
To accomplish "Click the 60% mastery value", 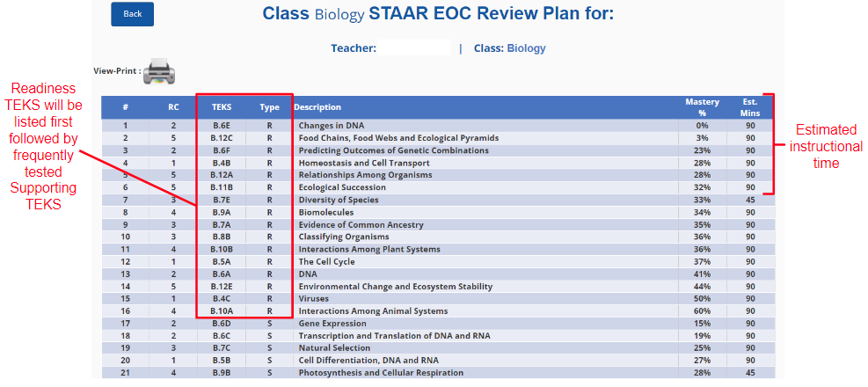I will [x=703, y=311].
